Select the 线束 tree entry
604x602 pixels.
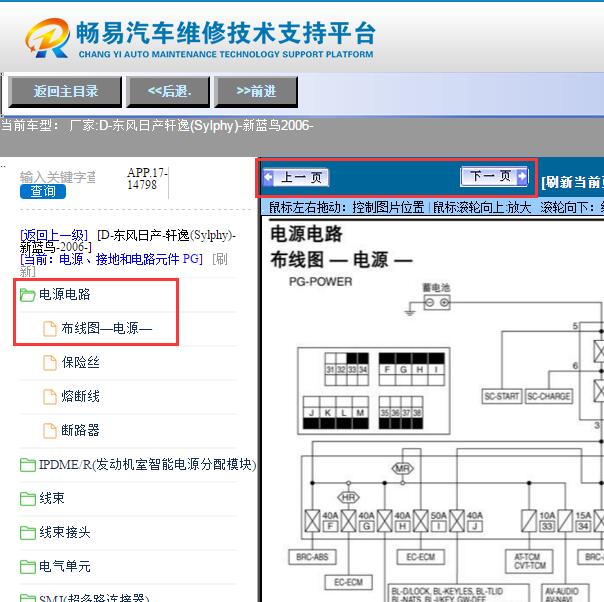52,498
